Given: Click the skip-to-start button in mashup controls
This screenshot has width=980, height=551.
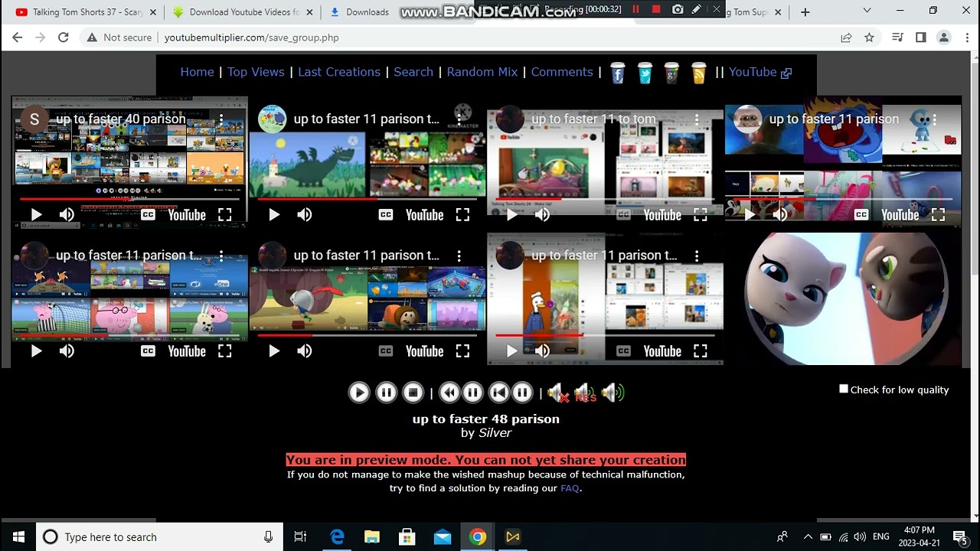Looking at the screenshot, I should (498, 393).
